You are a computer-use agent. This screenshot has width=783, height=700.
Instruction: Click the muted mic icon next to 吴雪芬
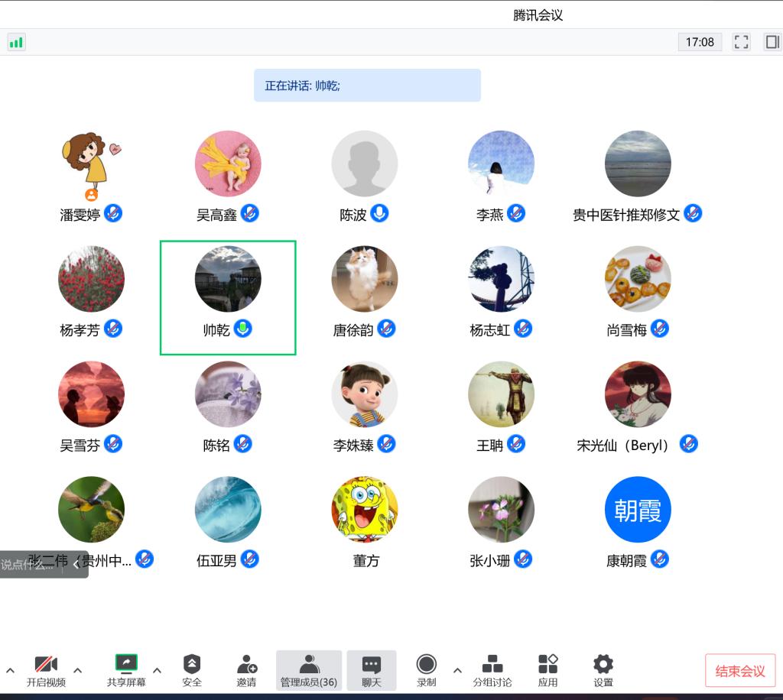click(113, 444)
